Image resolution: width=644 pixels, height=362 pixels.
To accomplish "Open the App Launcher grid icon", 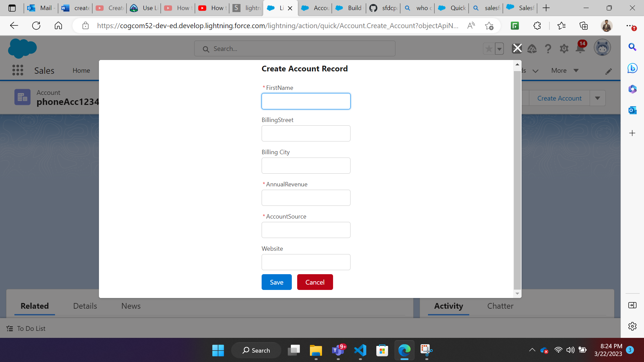I will [x=17, y=70].
